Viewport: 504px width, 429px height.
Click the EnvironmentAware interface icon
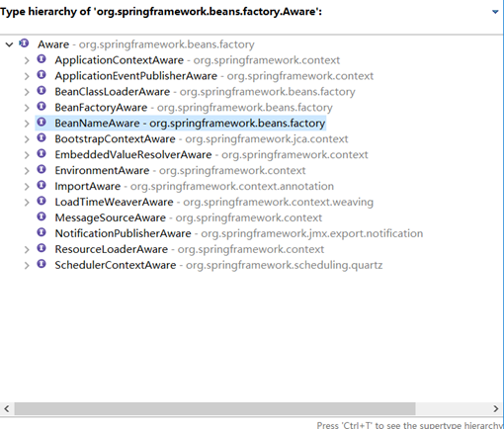click(42, 169)
